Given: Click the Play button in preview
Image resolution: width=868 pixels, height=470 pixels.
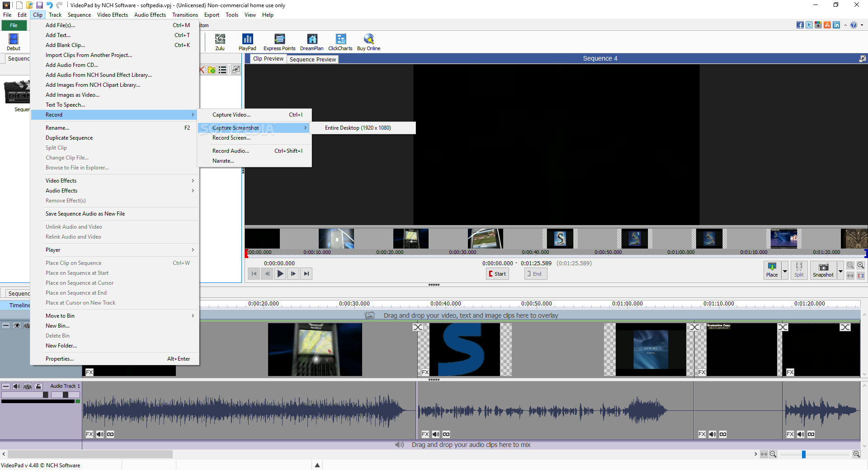Looking at the screenshot, I should click(280, 273).
